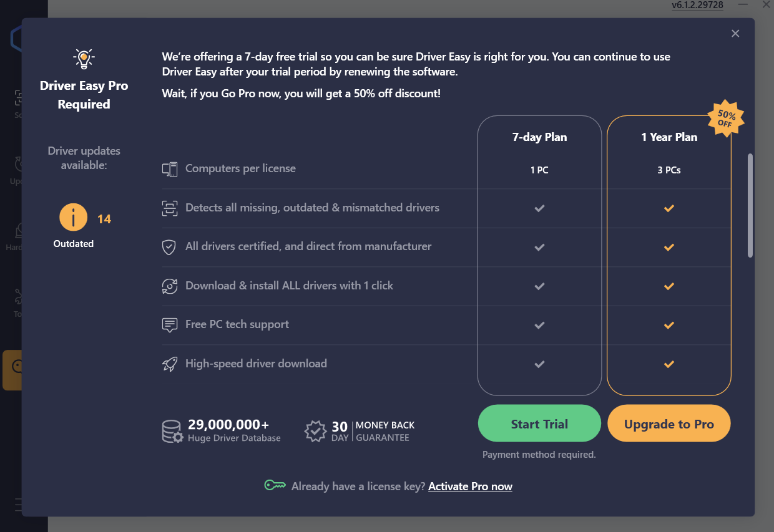Open the Activate Pro now link
The width and height of the screenshot is (774, 532).
[x=470, y=486]
